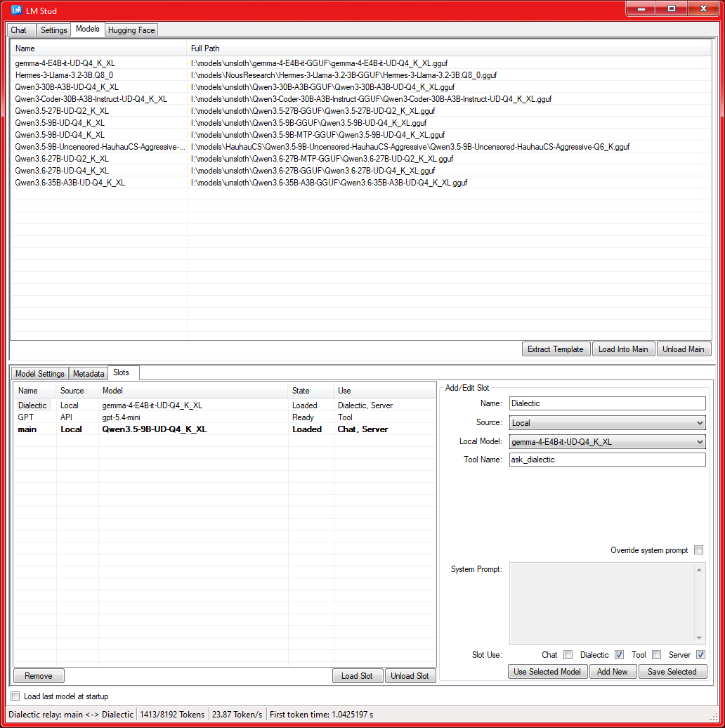Click the Unload Slot button
The width and height of the screenshot is (725, 728).
410,676
